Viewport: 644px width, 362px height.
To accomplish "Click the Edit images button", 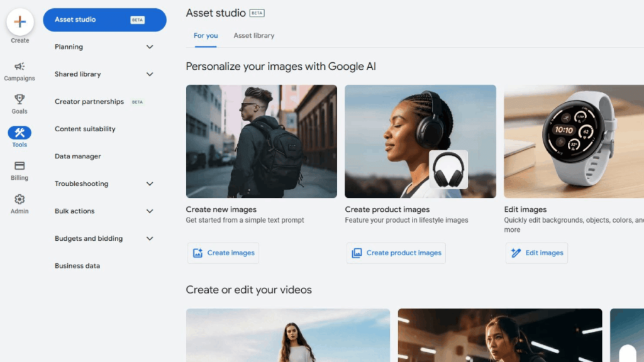I will (536, 253).
